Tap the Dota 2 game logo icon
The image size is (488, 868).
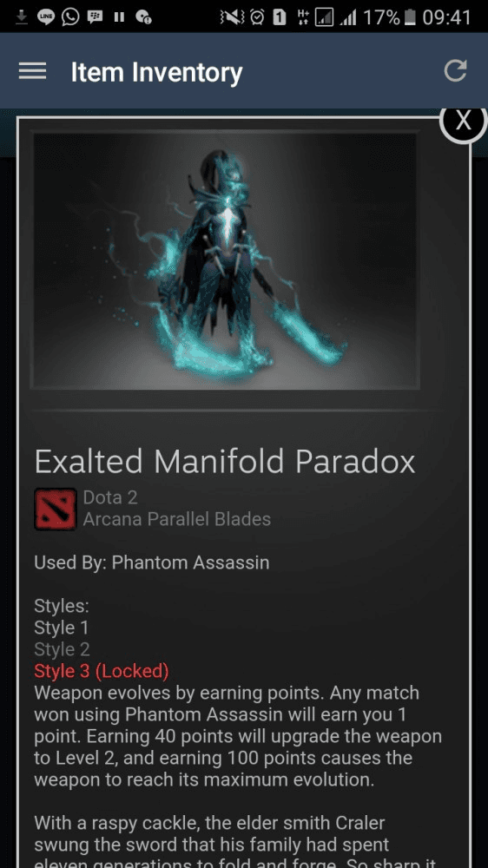[x=55, y=509]
